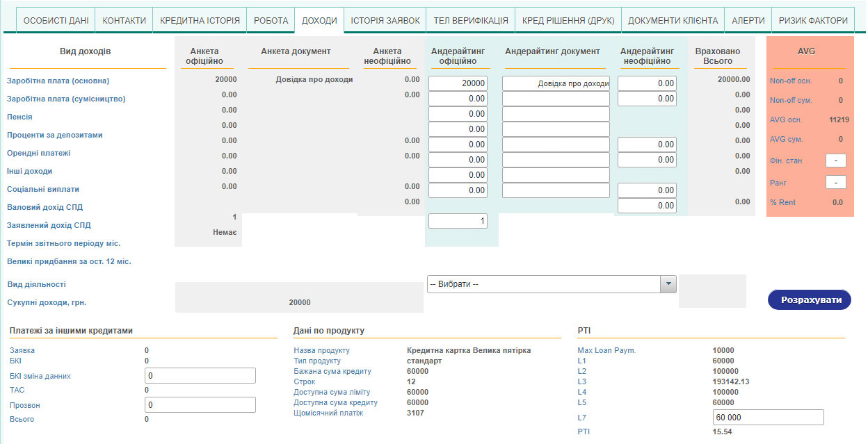Switch to ТЕЛ ВЕРИФІКАЦІЯ tab
This screenshot has width=868, height=444.
471,20
